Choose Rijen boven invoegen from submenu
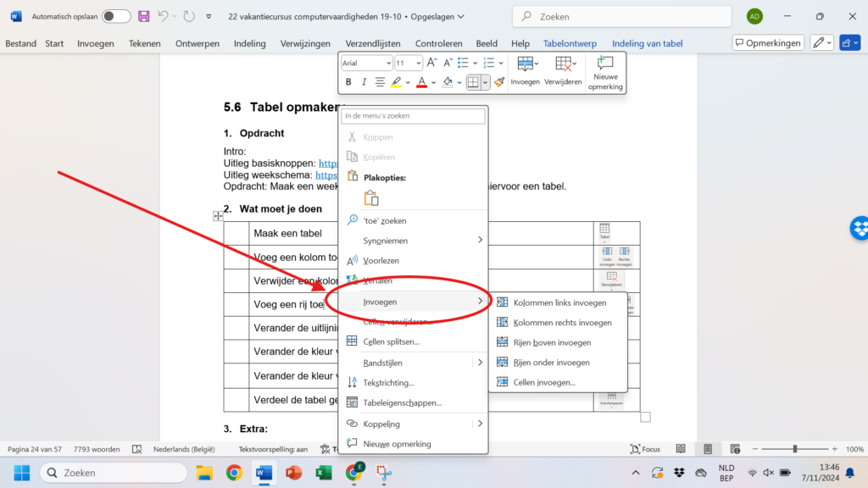This screenshot has width=868, height=488. [551, 342]
